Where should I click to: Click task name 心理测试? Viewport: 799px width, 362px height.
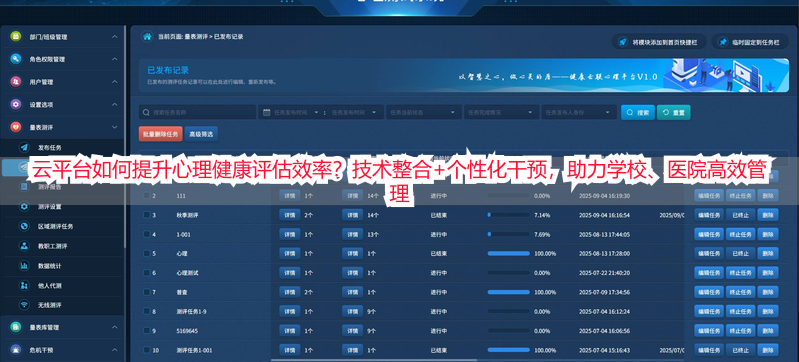point(188,272)
